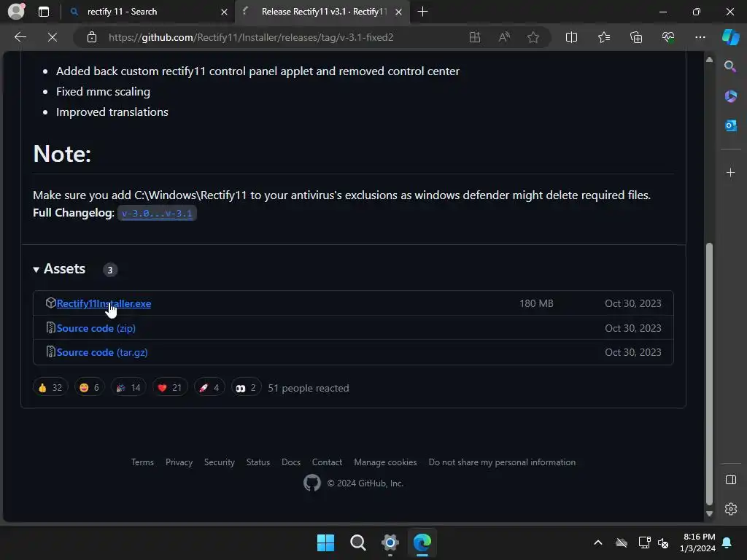Open the apps available icon in address bar

coord(474,37)
